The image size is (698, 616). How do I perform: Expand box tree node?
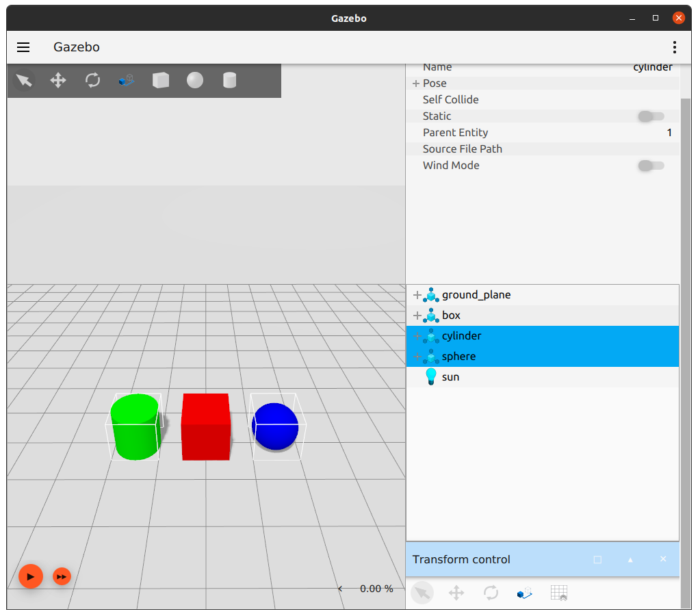417,316
